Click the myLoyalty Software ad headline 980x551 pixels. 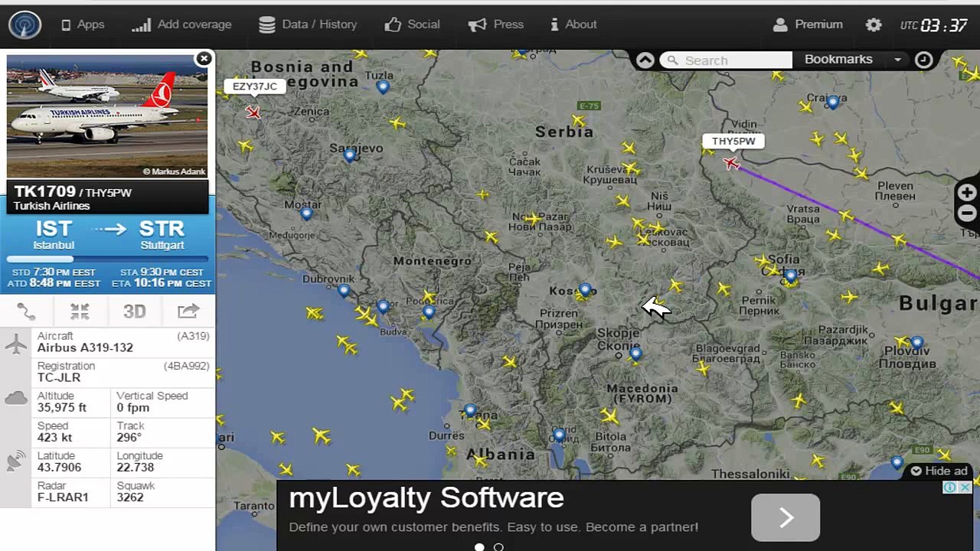pos(426,498)
